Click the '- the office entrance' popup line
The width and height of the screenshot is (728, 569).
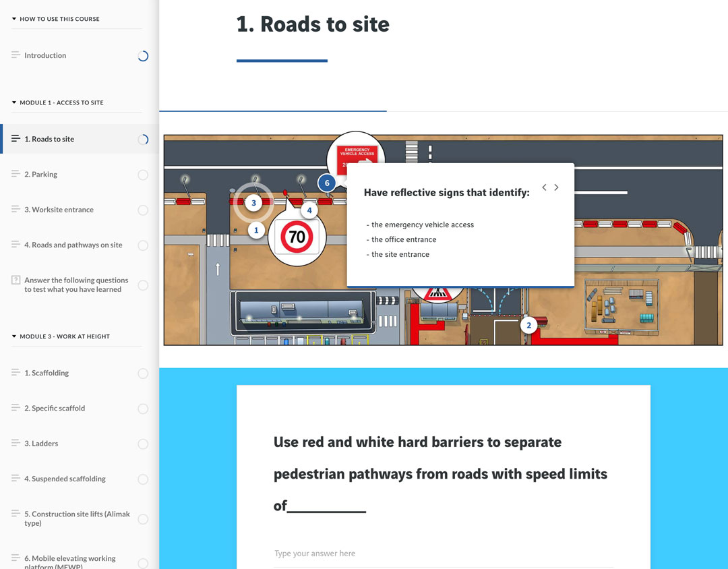[x=402, y=240]
